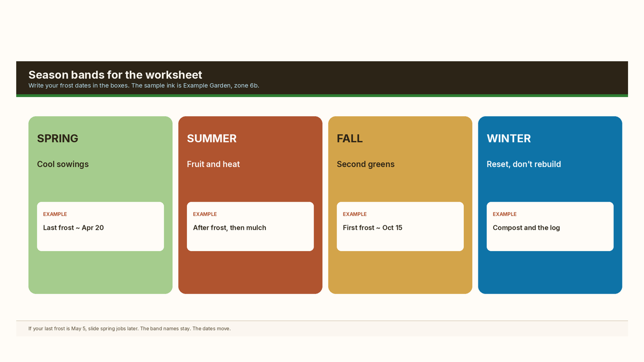Click the SPRING heading
Viewport: 644px width, 362px height.
(58, 139)
